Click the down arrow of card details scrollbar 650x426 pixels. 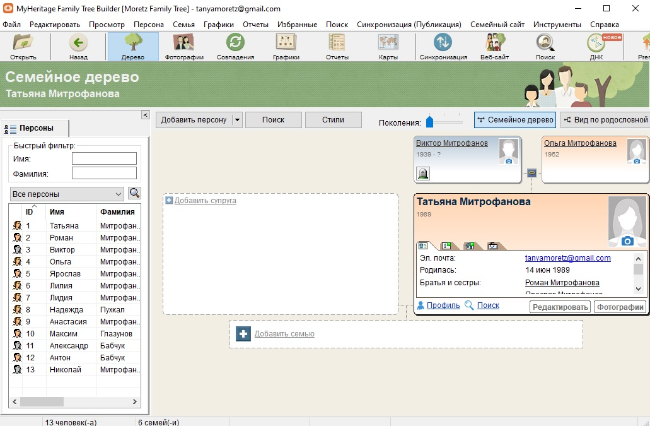[x=638, y=289]
